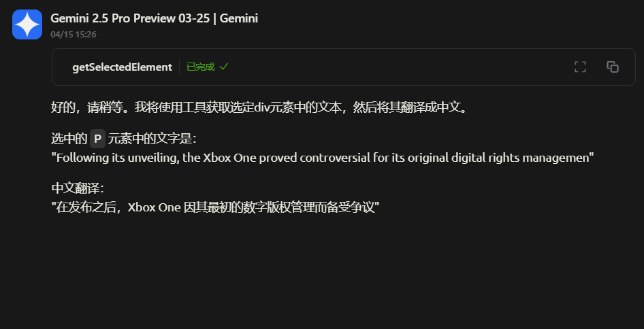644x329 pixels.
Task: Click the divider between tool name and status
Action: coord(180,67)
